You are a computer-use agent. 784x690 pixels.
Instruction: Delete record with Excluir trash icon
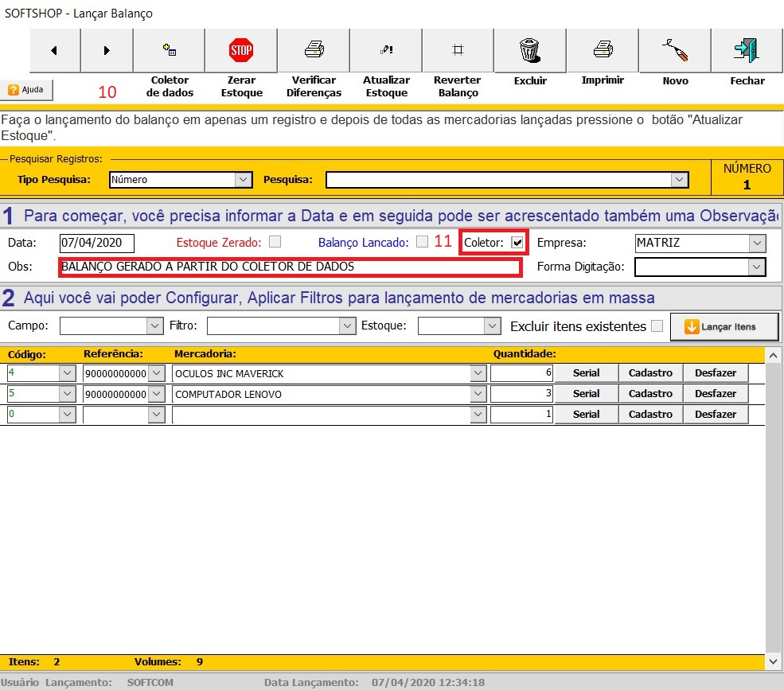point(530,51)
